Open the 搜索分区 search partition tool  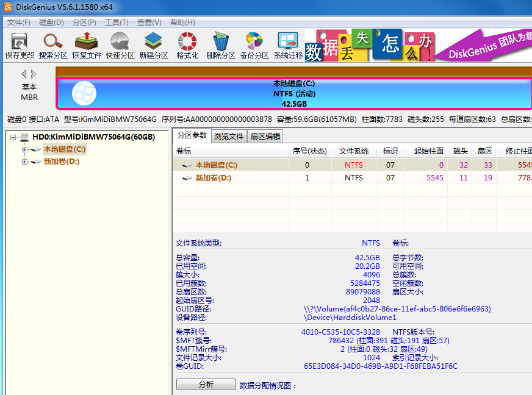point(53,46)
